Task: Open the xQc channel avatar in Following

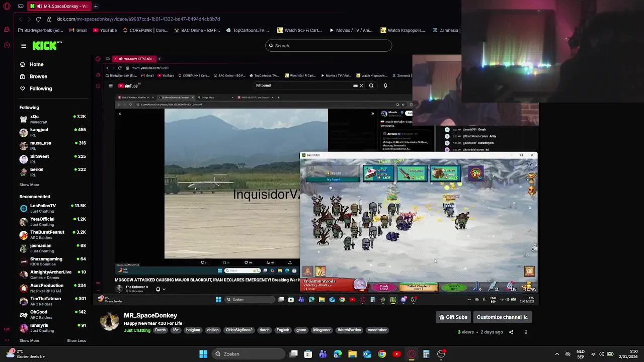Action: tap(24, 119)
